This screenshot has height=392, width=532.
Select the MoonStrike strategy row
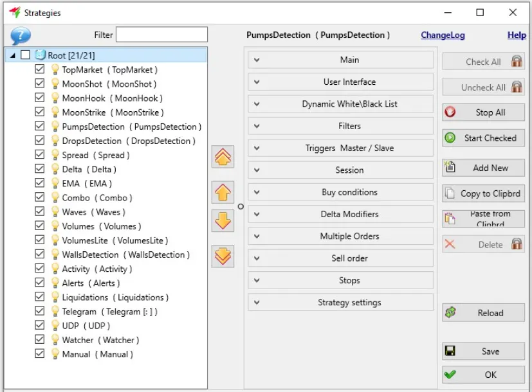(x=113, y=112)
